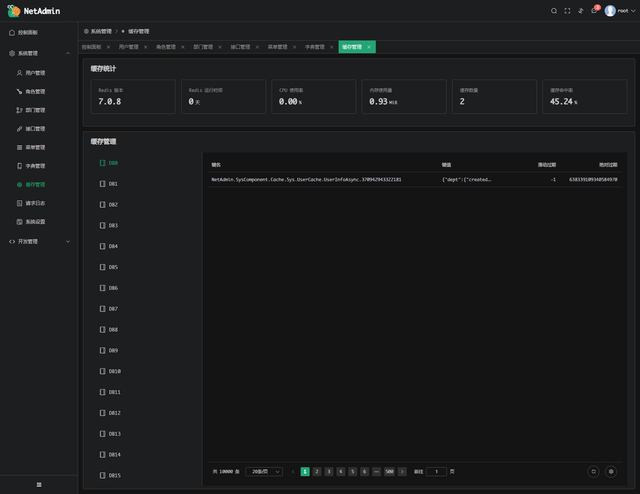Click the search icon in the top bar

pos(555,10)
